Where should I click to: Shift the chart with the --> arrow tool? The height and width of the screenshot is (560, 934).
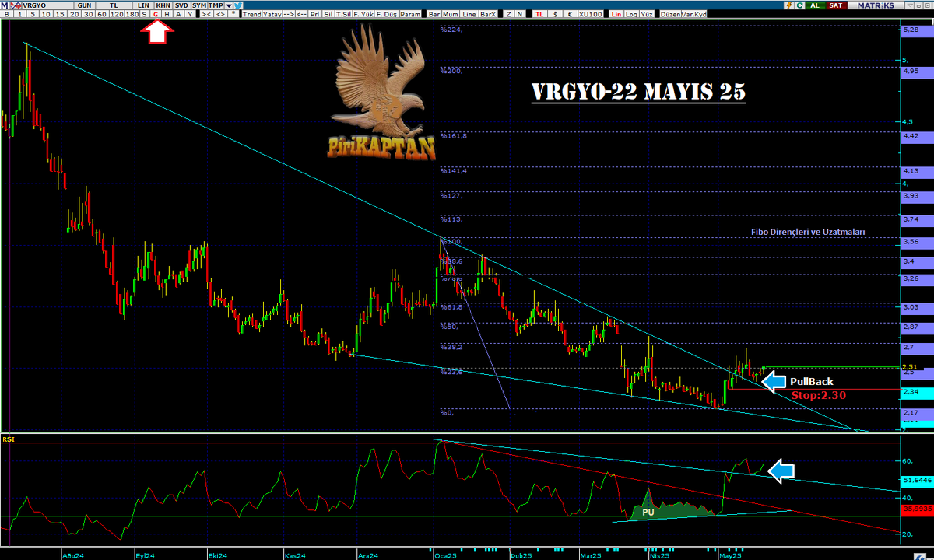pyautogui.click(x=289, y=15)
